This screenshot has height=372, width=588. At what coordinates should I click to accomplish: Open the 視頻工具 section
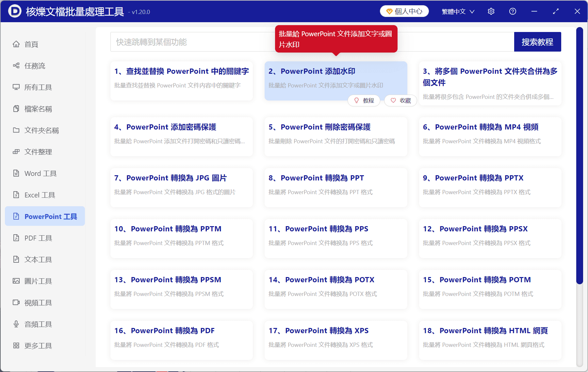coord(38,302)
